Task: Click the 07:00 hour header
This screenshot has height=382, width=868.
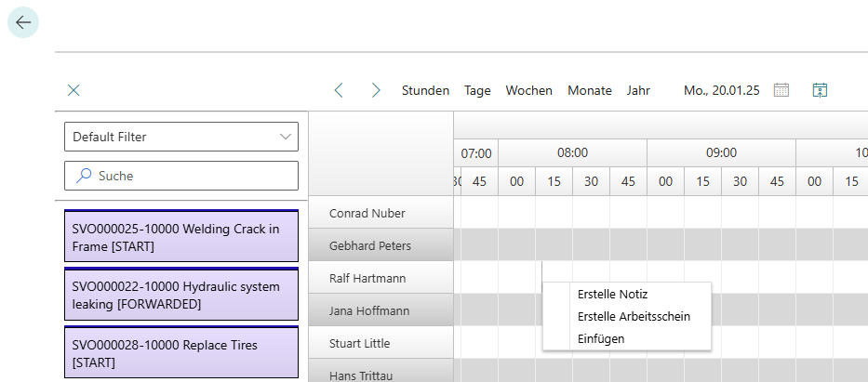Action: coord(476,153)
